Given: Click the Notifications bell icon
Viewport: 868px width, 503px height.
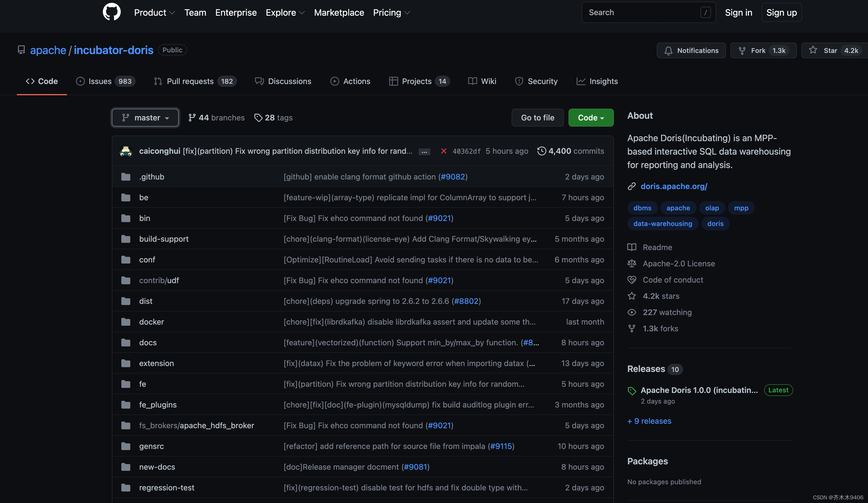Looking at the screenshot, I should click(x=668, y=51).
